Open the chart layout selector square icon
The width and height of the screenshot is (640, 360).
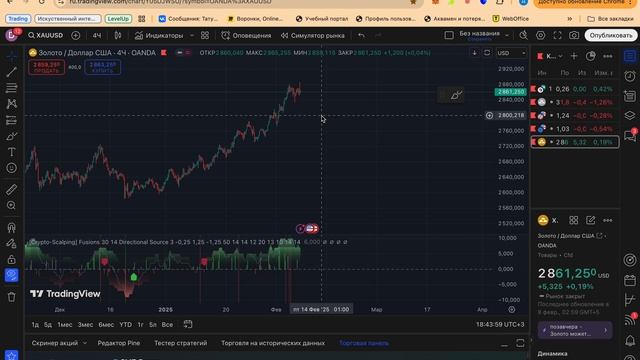click(449, 36)
